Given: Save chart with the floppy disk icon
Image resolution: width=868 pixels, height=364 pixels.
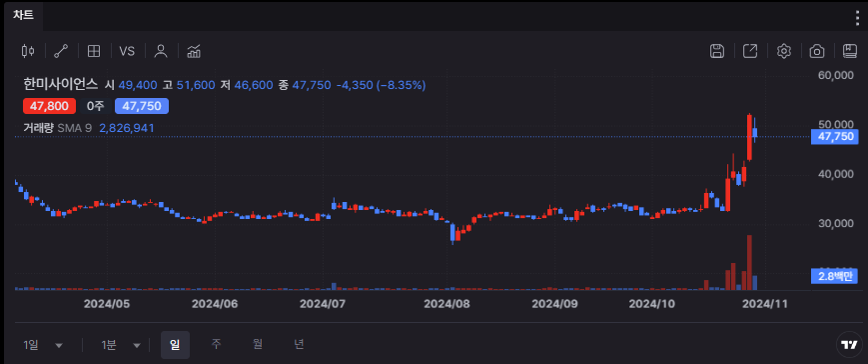Looking at the screenshot, I should tap(717, 51).
